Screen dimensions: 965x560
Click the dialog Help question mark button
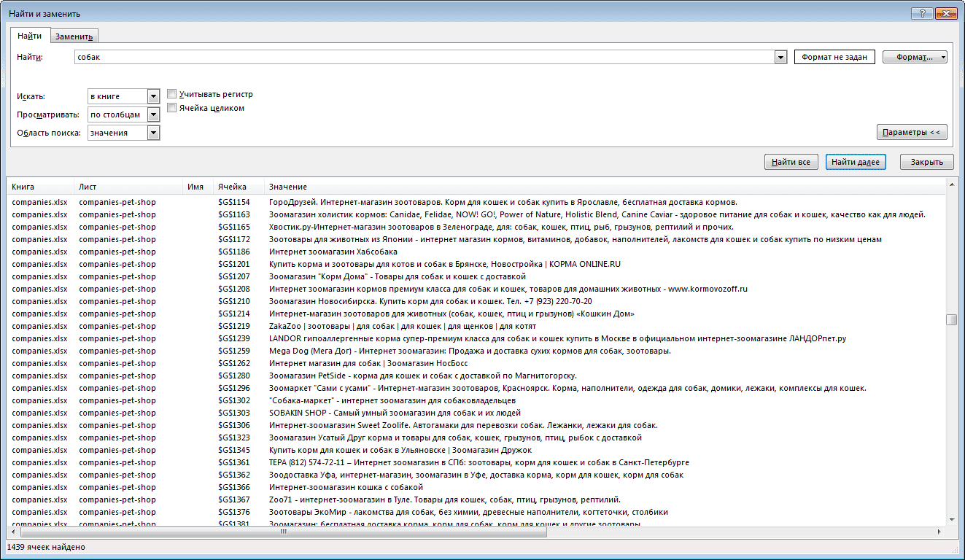922,13
